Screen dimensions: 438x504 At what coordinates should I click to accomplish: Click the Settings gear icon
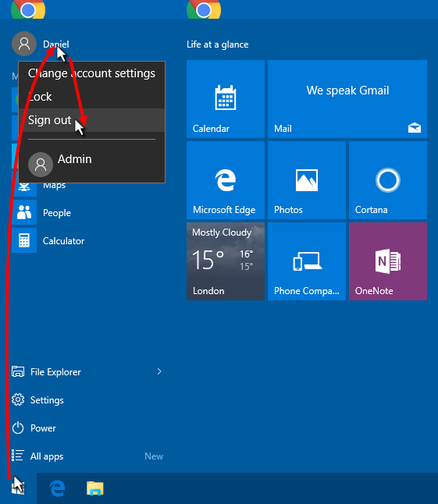[x=18, y=400]
